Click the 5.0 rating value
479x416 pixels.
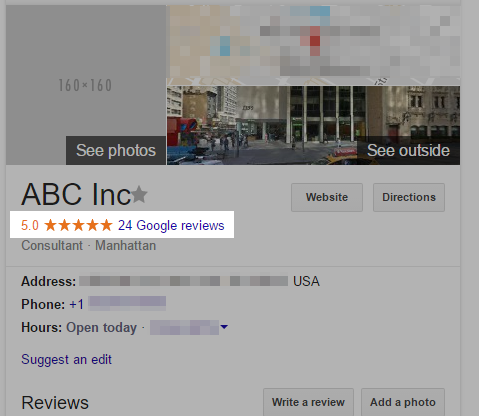click(30, 226)
